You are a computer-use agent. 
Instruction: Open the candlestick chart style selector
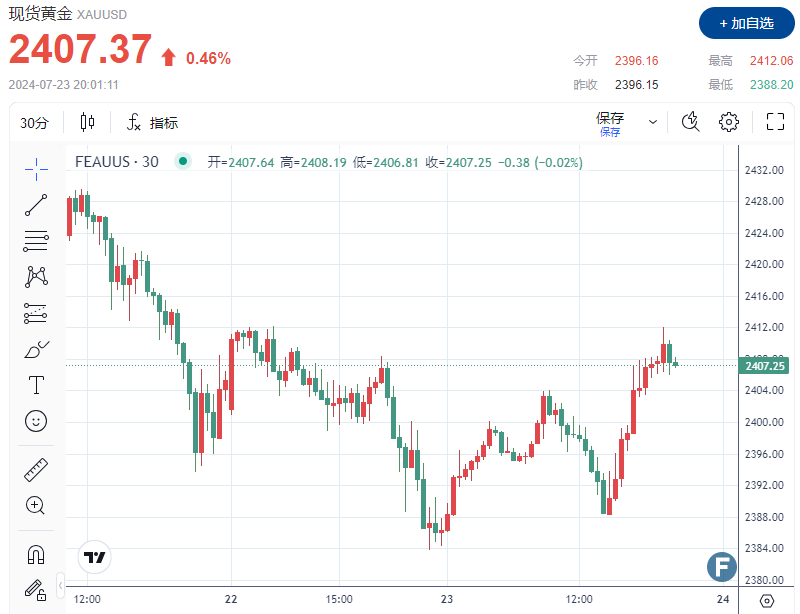point(86,121)
